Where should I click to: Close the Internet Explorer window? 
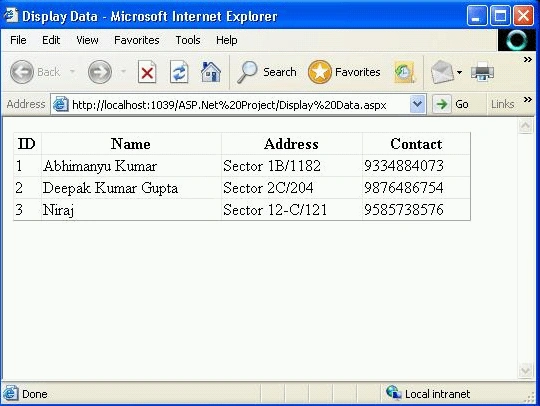click(523, 16)
